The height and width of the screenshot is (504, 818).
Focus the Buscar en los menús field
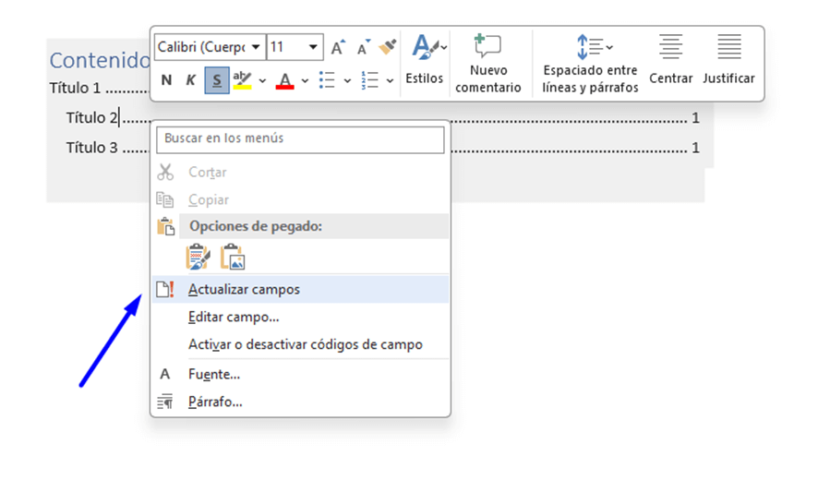pyautogui.click(x=300, y=139)
